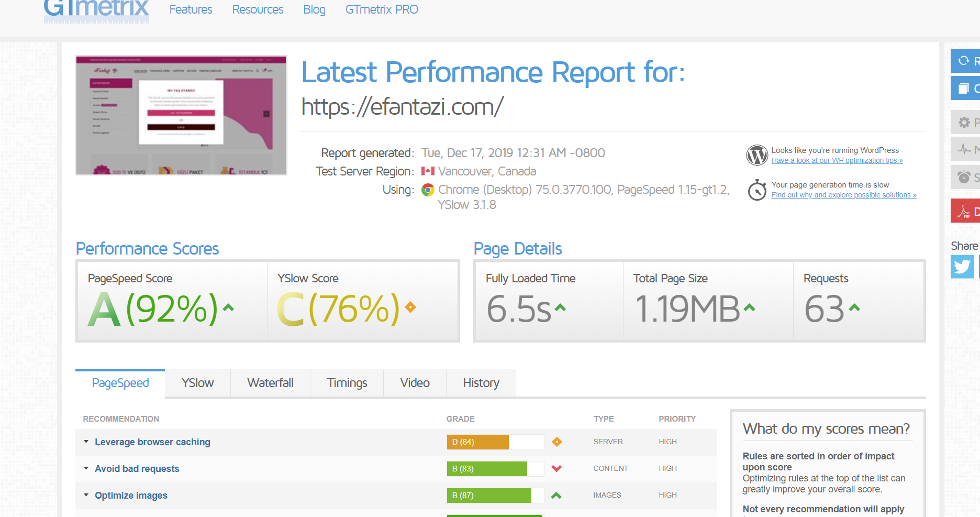
Task: Click the Leverage browser caching title link
Action: [x=152, y=442]
